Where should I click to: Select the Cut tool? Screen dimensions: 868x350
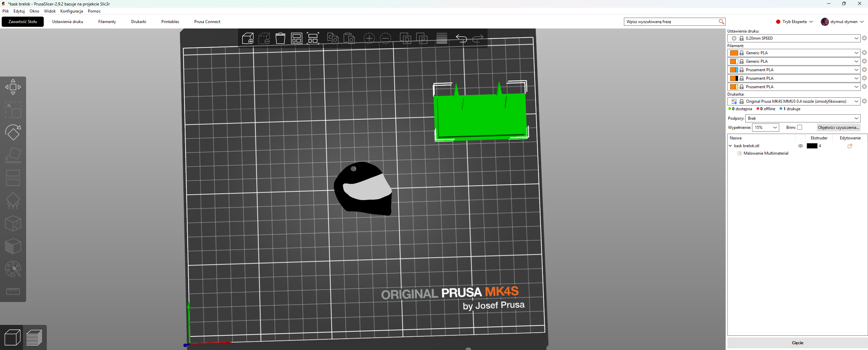tap(13, 178)
